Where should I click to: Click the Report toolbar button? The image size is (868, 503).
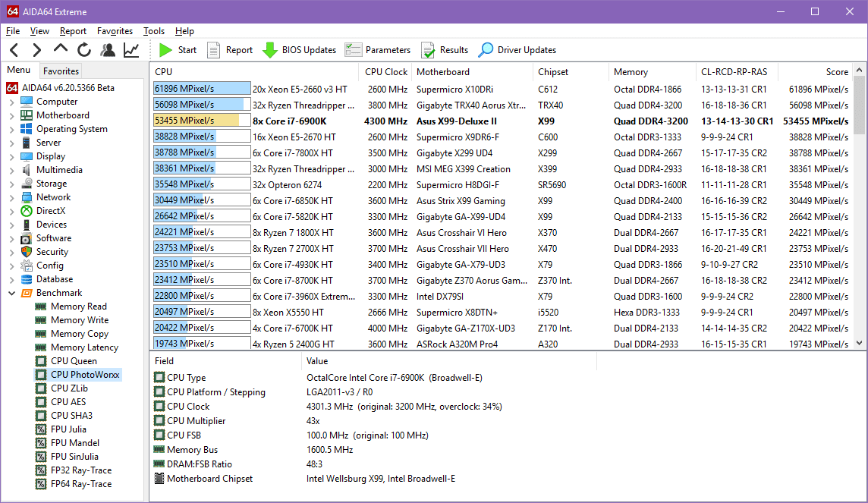(x=230, y=50)
